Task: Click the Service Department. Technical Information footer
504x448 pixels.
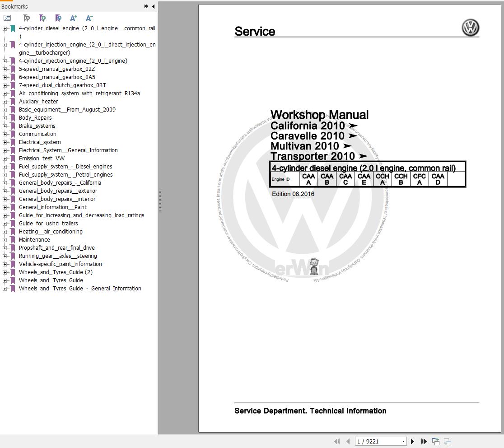Action: click(310, 411)
